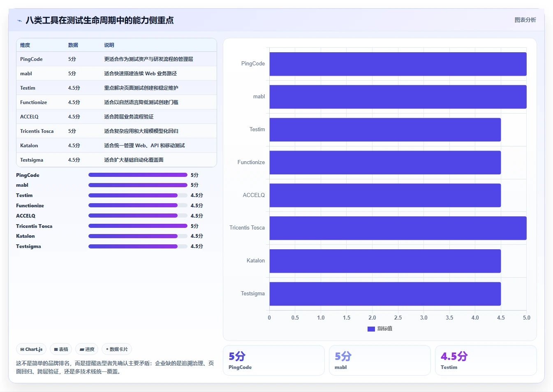Click the ACCELQ bar in chart
Screen dimensions: 553x392
385,195
